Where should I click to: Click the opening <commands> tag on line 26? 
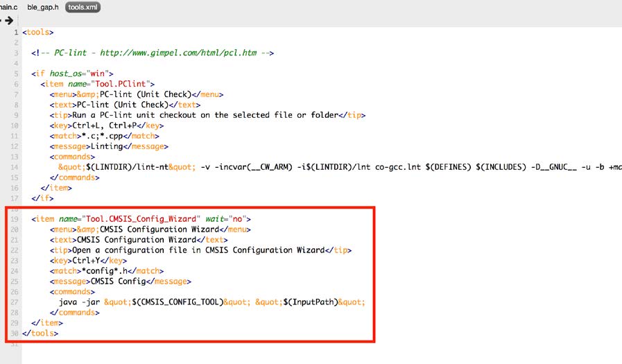(72, 291)
